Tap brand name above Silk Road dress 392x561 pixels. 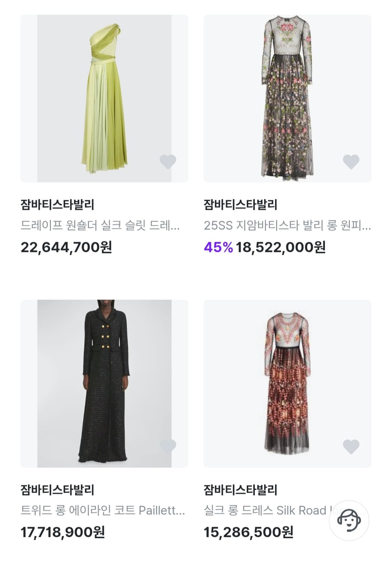pos(240,490)
